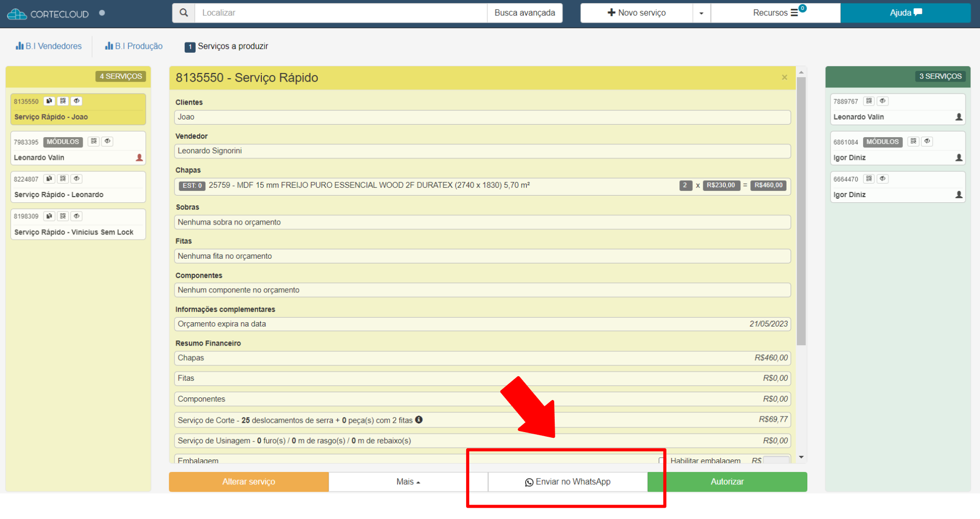Click the 4 SERVIÇOS counter badge
This screenshot has height=519, width=980.
121,76
